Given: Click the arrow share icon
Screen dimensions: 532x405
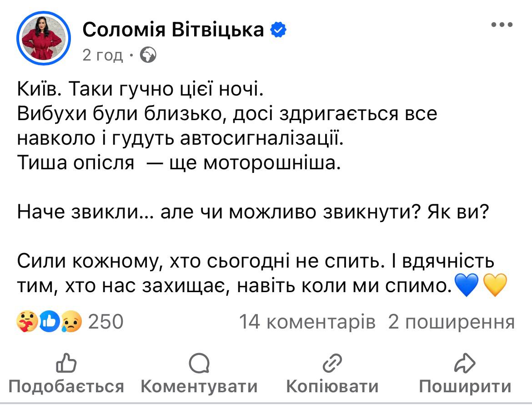Looking at the screenshot, I should pyautogui.click(x=465, y=364).
